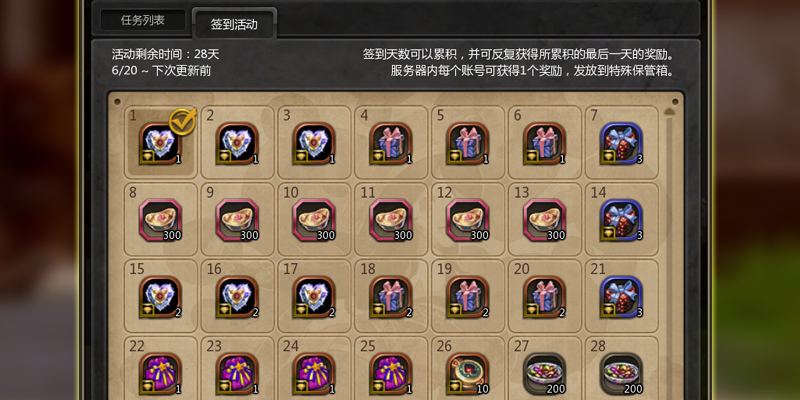Click the day 1 crystal heart reward icon
The height and width of the screenshot is (400, 800).
click(161, 143)
